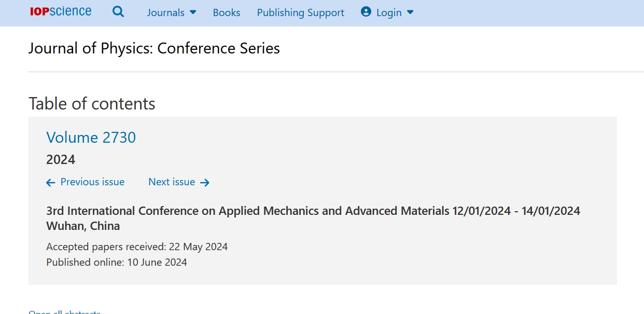Click the Published online: 10 June 2024 text
The width and height of the screenshot is (644, 314).
point(117,262)
